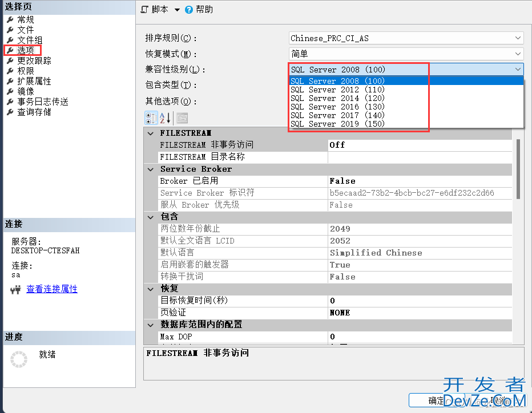Image resolution: width=532 pixels, height=413 pixels.
Task: Choose SQL Server 2019 (150) compatibility level
Action: [x=406, y=124]
